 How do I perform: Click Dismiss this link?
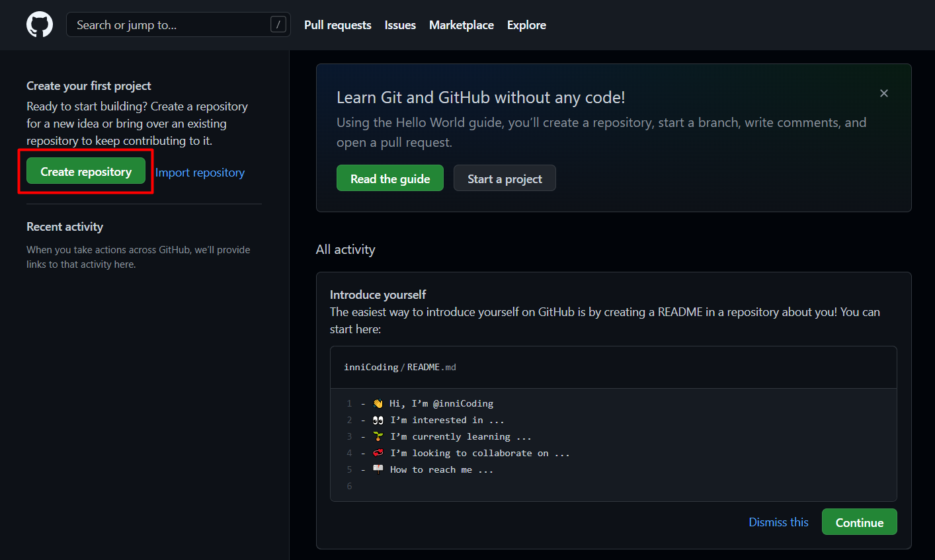point(778,522)
